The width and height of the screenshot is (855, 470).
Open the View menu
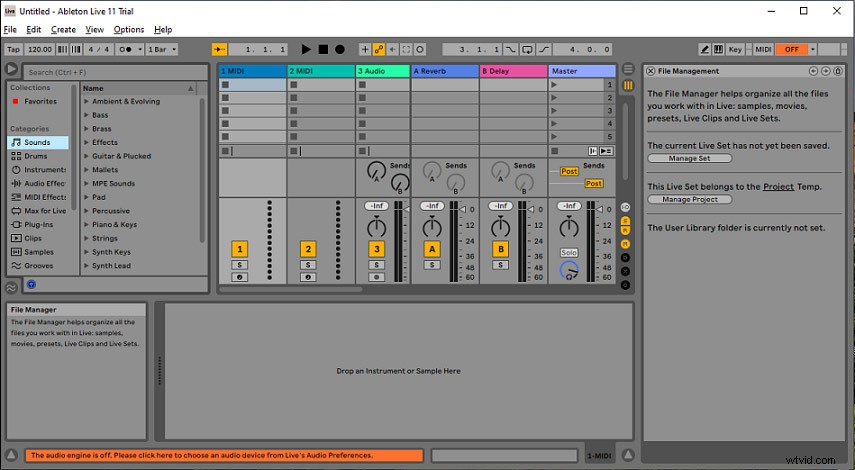(94, 29)
